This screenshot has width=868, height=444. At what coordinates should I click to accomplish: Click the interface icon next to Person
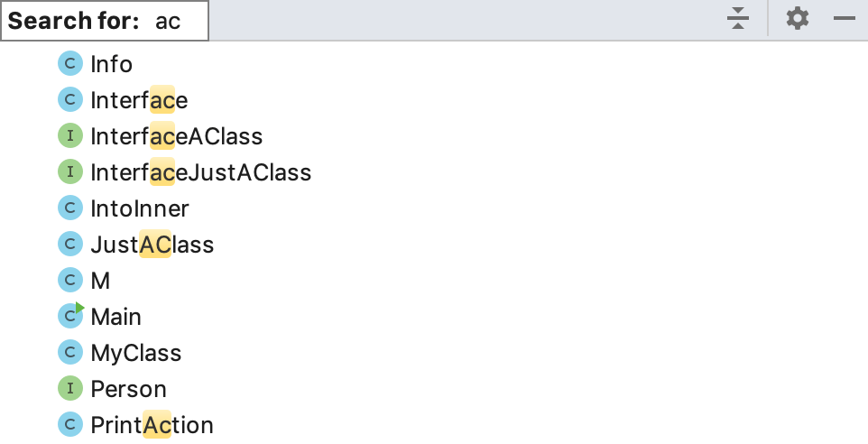pos(70,389)
